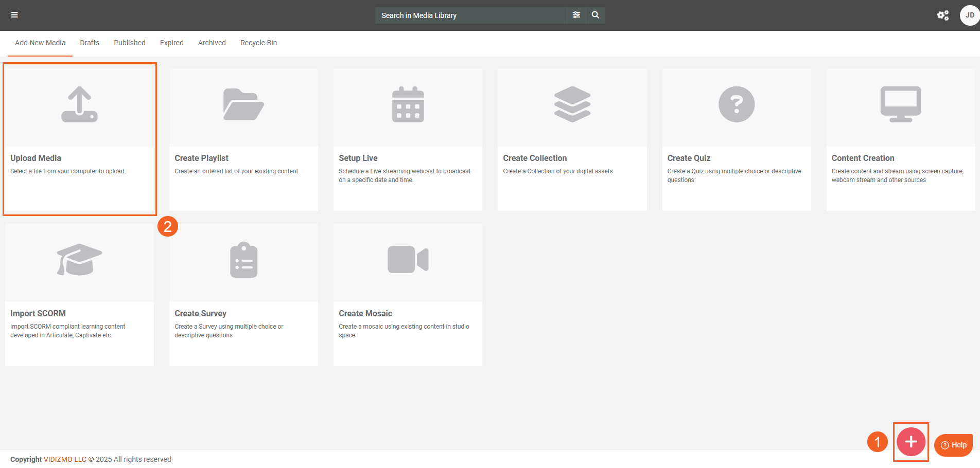Click the Import SCORM graduation cap icon

click(x=79, y=260)
